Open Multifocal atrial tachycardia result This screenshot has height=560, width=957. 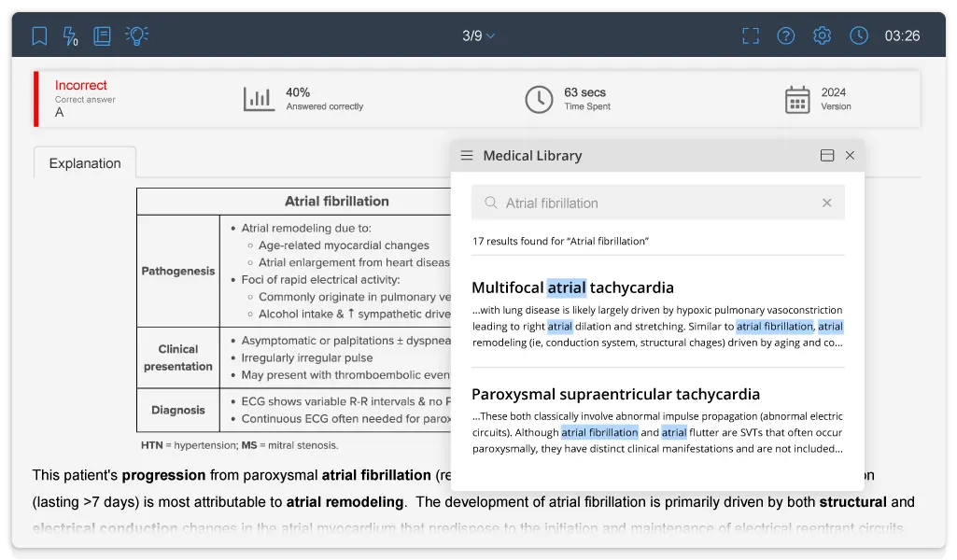pos(572,287)
